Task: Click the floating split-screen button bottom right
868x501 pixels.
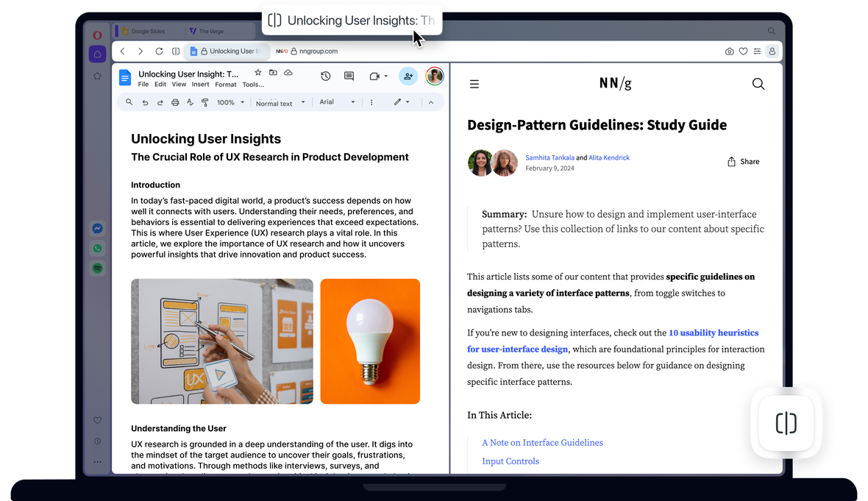Action: [x=786, y=423]
